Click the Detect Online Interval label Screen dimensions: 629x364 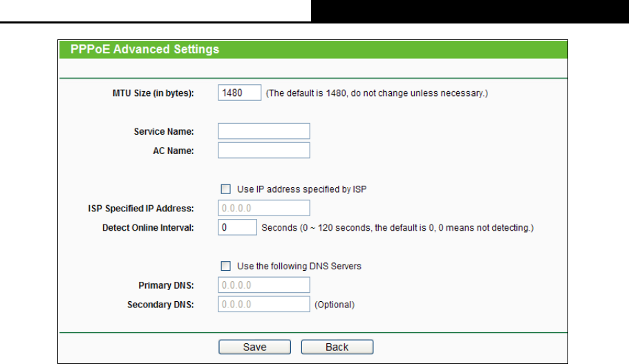click(x=148, y=228)
